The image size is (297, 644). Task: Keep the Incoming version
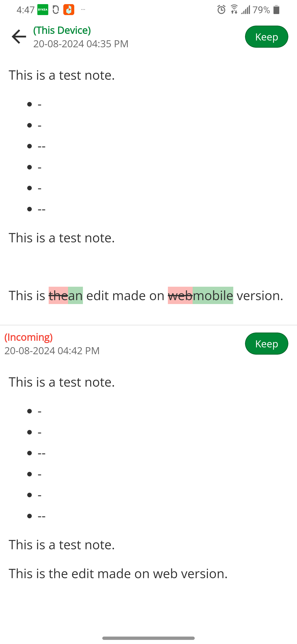pos(266,343)
